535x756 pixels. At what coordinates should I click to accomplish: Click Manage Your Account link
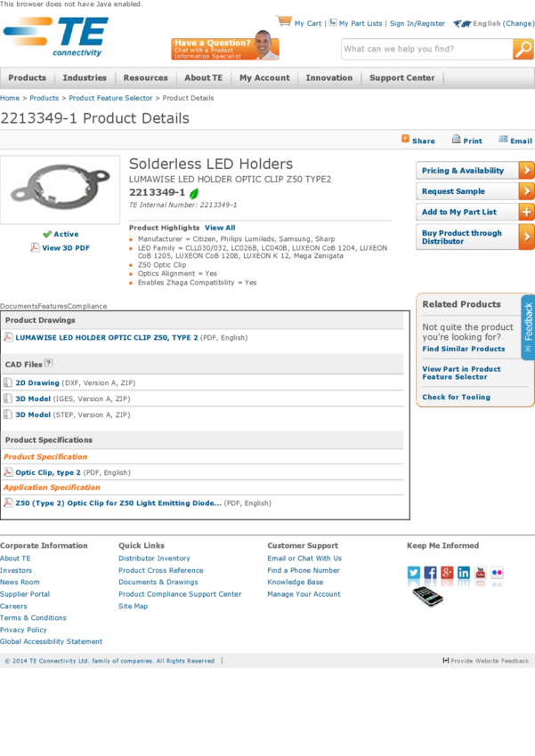pyautogui.click(x=304, y=594)
